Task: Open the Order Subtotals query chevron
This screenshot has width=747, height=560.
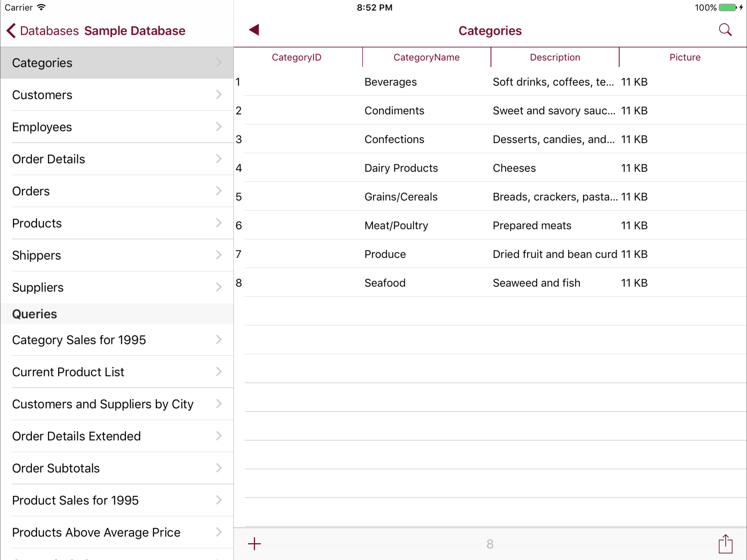Action: (x=218, y=468)
